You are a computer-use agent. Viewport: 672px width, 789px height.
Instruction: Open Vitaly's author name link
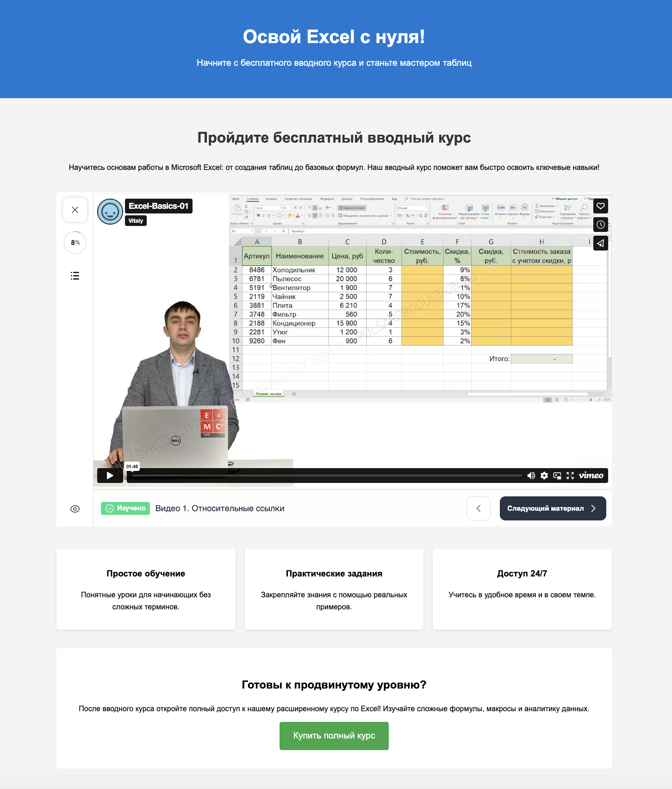(x=136, y=221)
